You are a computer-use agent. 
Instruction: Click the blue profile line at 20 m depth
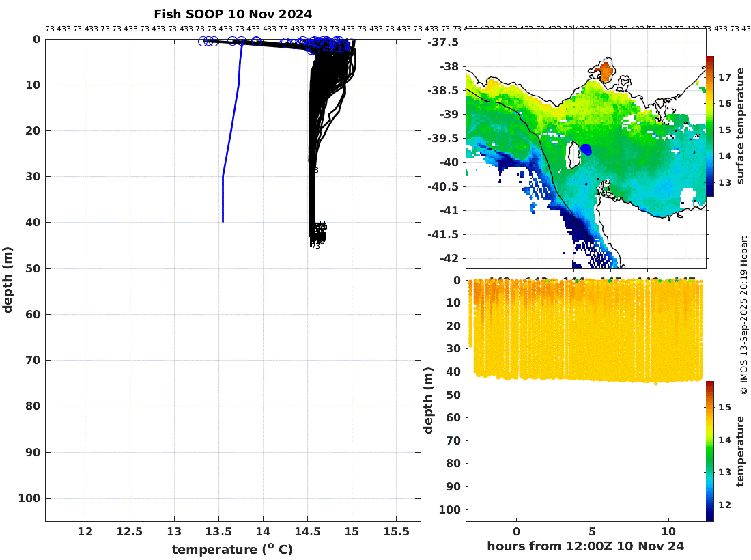tap(231, 130)
